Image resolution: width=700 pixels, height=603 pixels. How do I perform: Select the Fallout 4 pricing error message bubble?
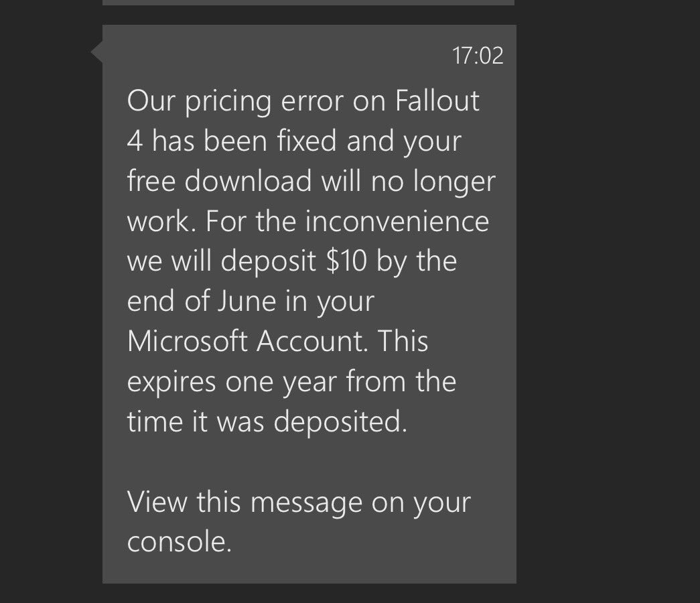click(309, 304)
